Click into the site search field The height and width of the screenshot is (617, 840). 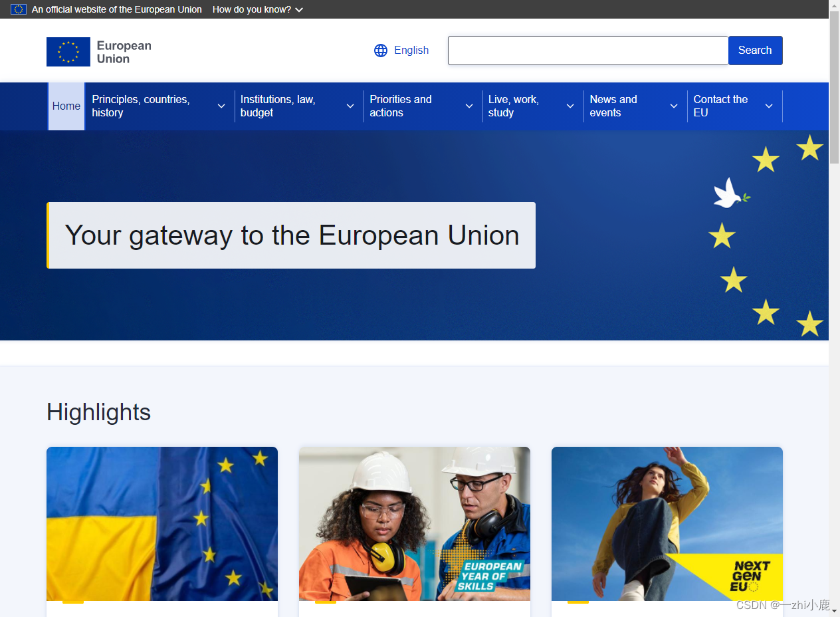click(x=588, y=51)
